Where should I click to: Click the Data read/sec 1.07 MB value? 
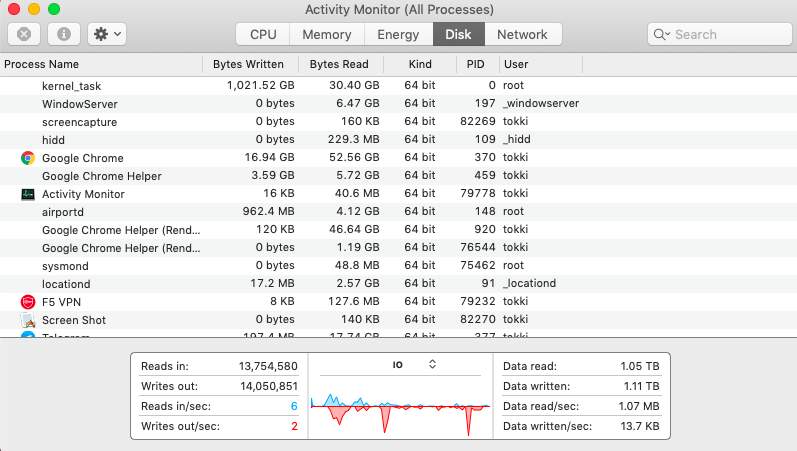(638, 406)
